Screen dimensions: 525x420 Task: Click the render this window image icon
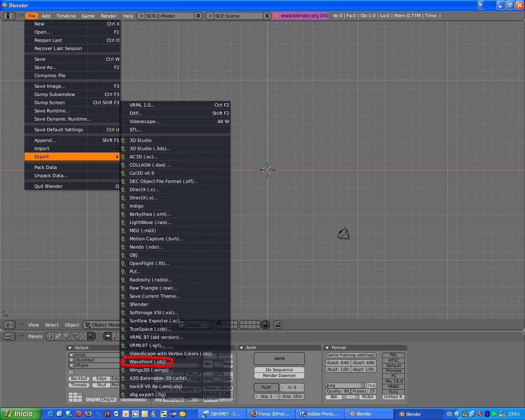point(278,325)
